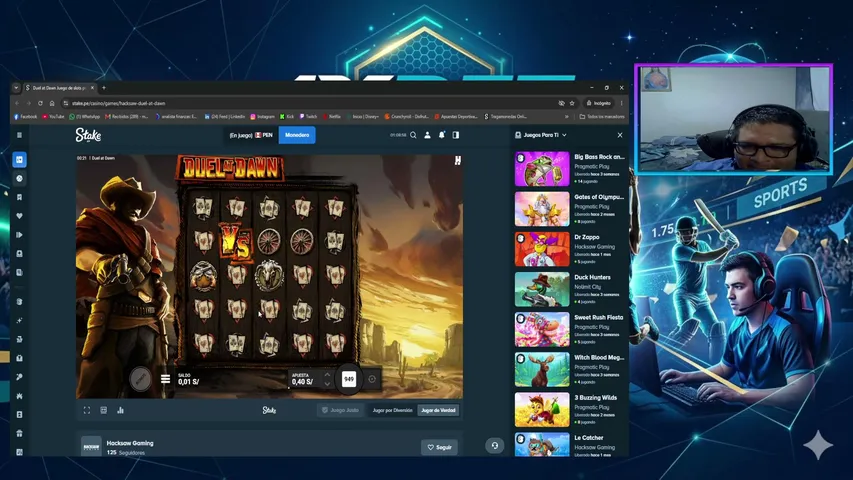Close the Juegos Para Ti panel
This screenshot has height=480, width=853.
coord(620,135)
